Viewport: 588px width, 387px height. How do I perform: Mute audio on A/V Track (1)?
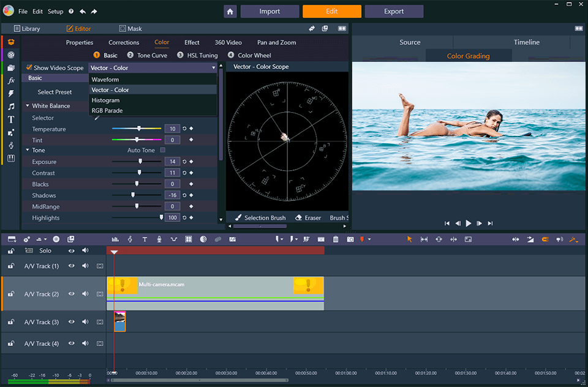[85, 266]
